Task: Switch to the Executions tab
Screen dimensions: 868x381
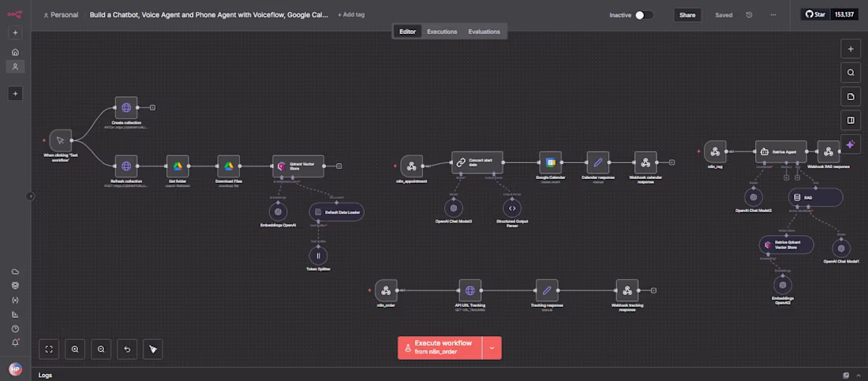Action: [x=442, y=32]
